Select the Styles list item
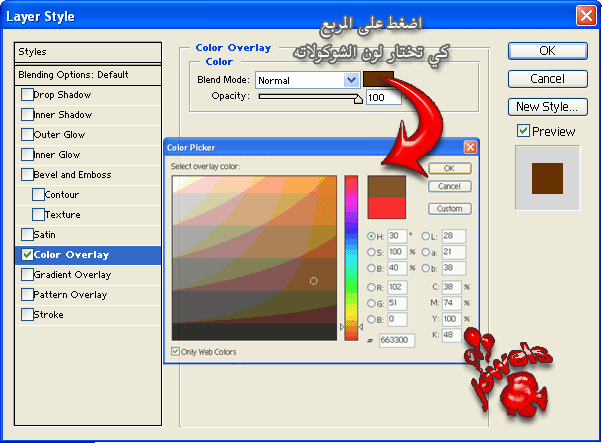This screenshot has width=602, height=443. [x=88, y=51]
